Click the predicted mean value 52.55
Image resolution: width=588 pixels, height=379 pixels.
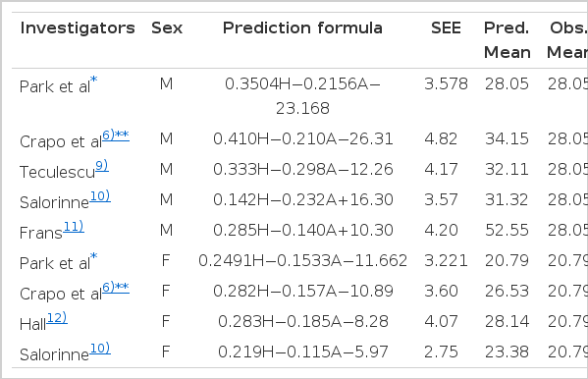[507, 230]
